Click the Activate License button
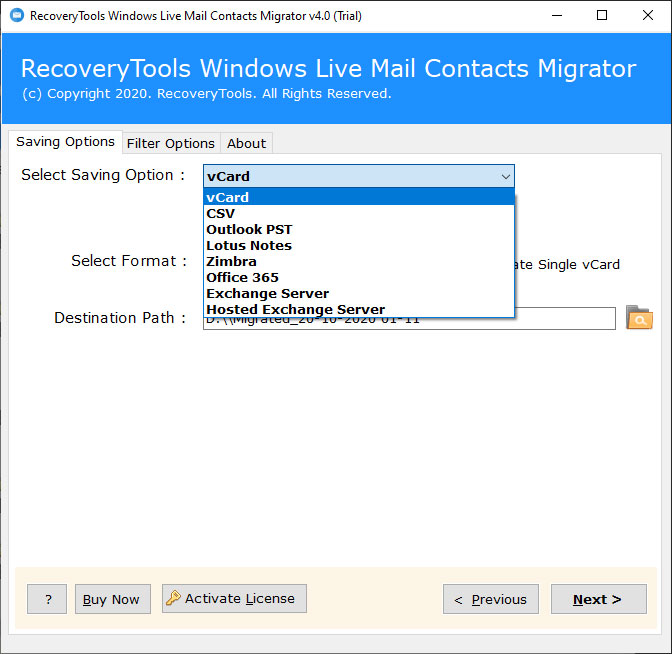The image size is (672, 654). (234, 598)
